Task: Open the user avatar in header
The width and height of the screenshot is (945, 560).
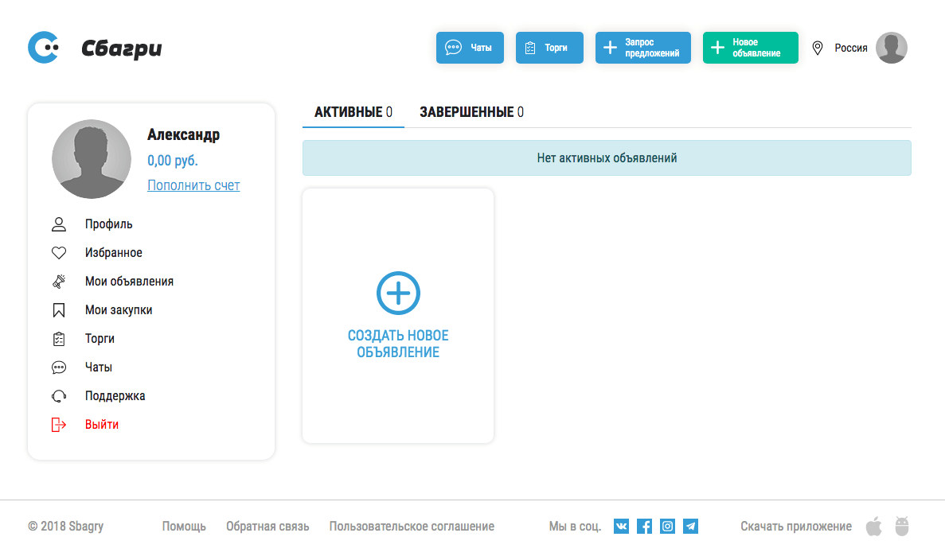Action: [892, 48]
